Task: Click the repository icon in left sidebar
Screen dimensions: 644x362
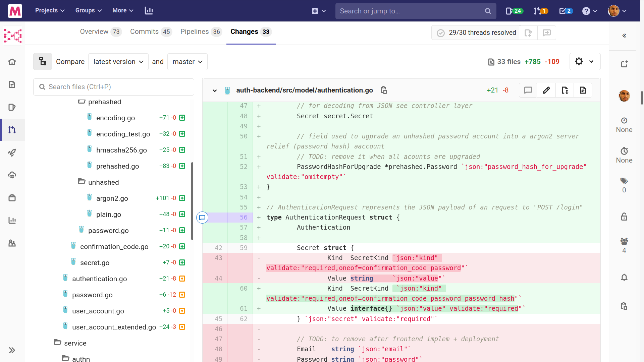Action: [x=12, y=85]
